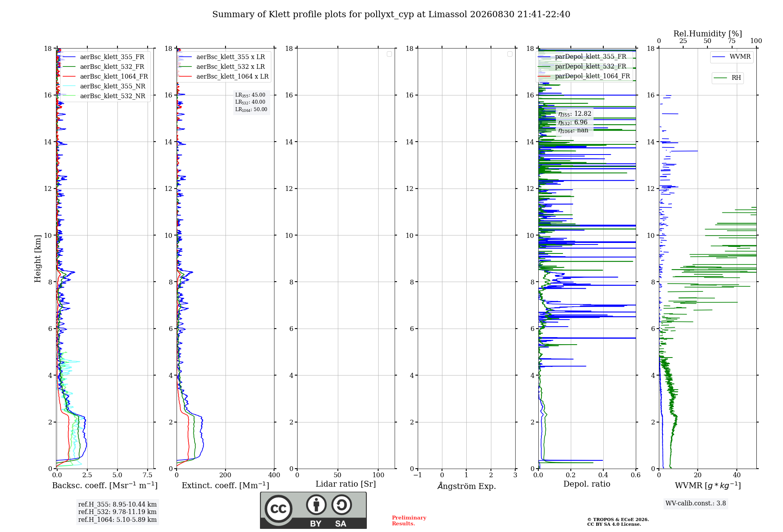This screenshot has width=783, height=532.
Task: Click the Extinct. coeff. axis label
Action: click(x=226, y=485)
